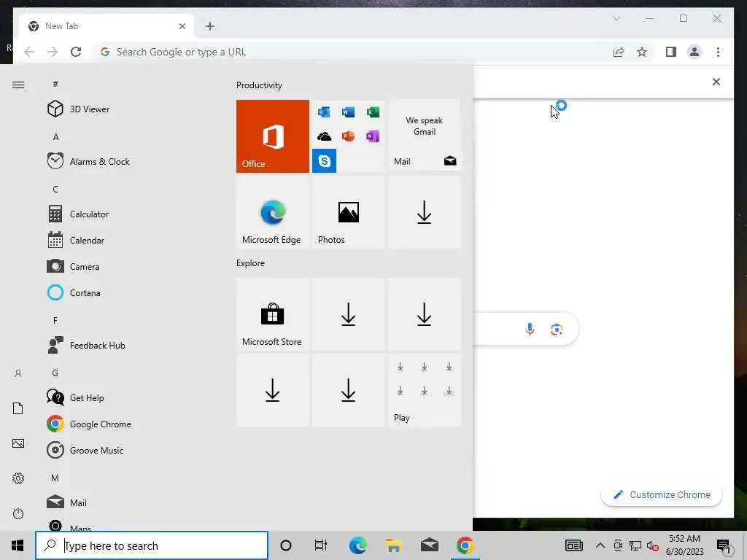This screenshot has width=747, height=560.
Task: Open the user account icon in Start sidebar
Action: (x=18, y=373)
